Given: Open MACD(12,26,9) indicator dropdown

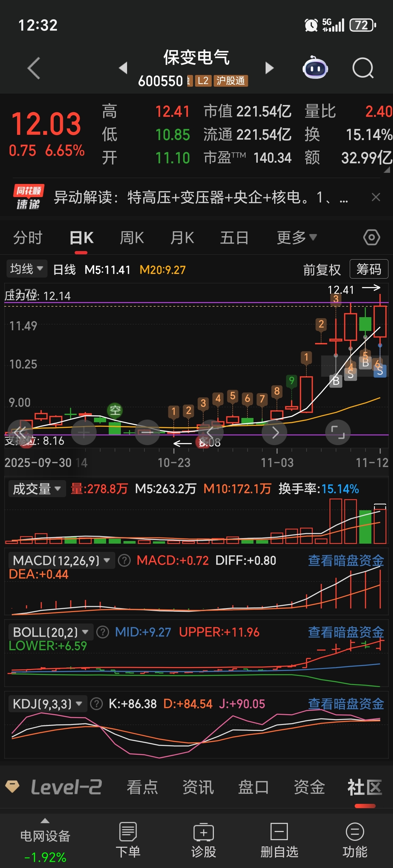Looking at the screenshot, I should click(x=61, y=561).
